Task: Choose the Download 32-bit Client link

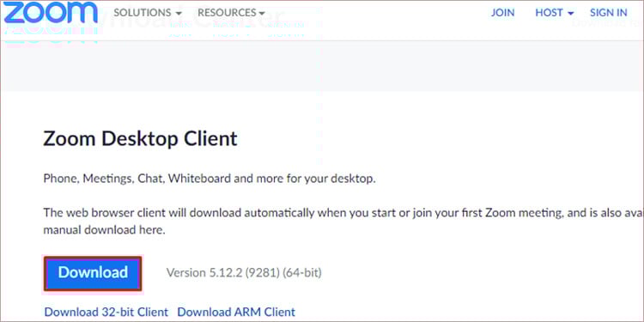Action: 106,312
